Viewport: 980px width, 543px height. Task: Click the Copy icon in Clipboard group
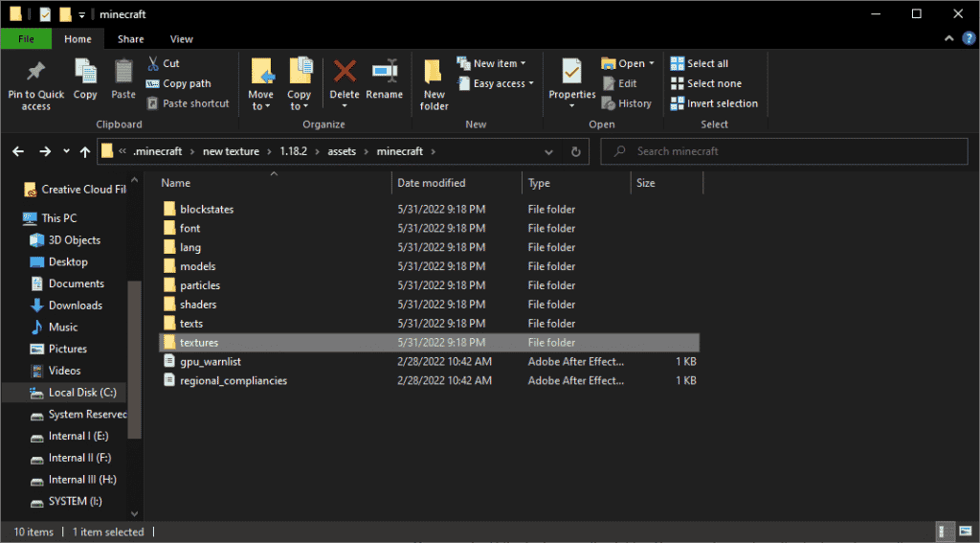click(x=85, y=72)
